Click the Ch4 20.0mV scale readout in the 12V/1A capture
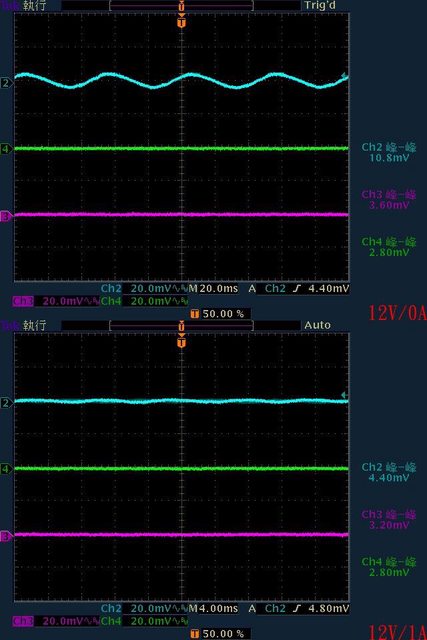 click(145, 621)
